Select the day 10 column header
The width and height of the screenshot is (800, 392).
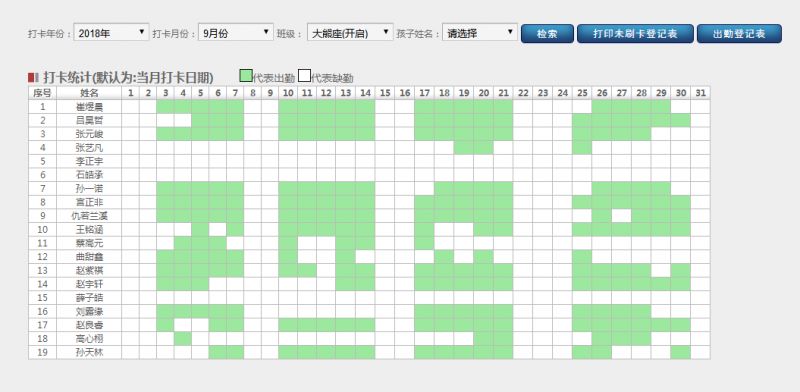click(288, 93)
